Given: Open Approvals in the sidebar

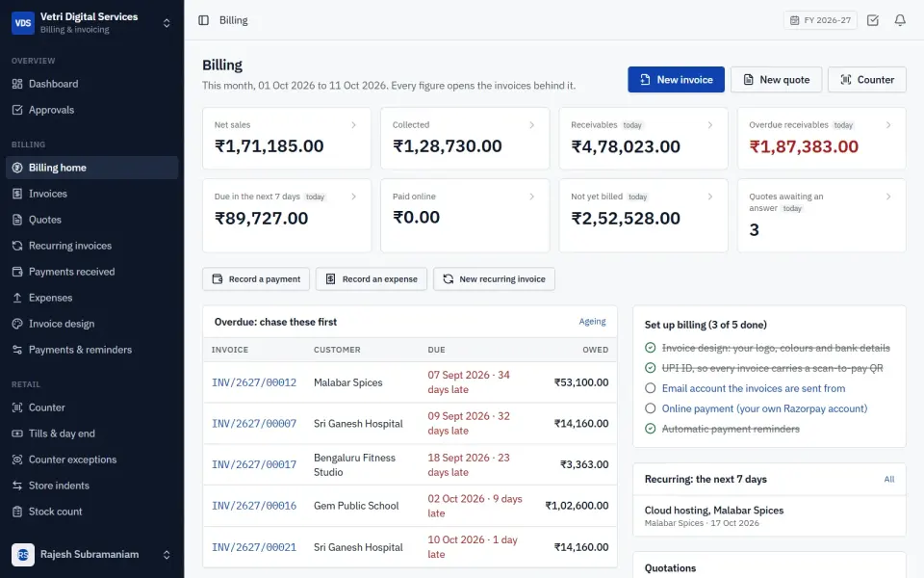Looking at the screenshot, I should [92, 110].
